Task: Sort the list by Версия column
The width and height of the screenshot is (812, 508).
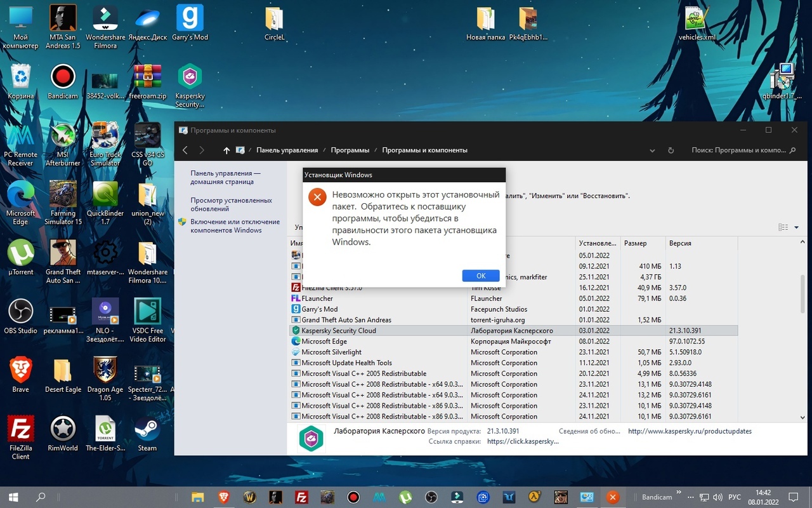Action: click(700, 243)
